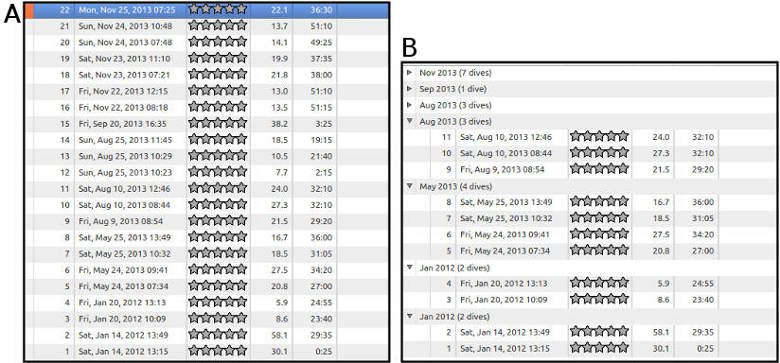The height and width of the screenshot is (363, 780).
Task: Collapse the Jan 2012 trip above dive 2
Action: pyautogui.click(x=409, y=316)
